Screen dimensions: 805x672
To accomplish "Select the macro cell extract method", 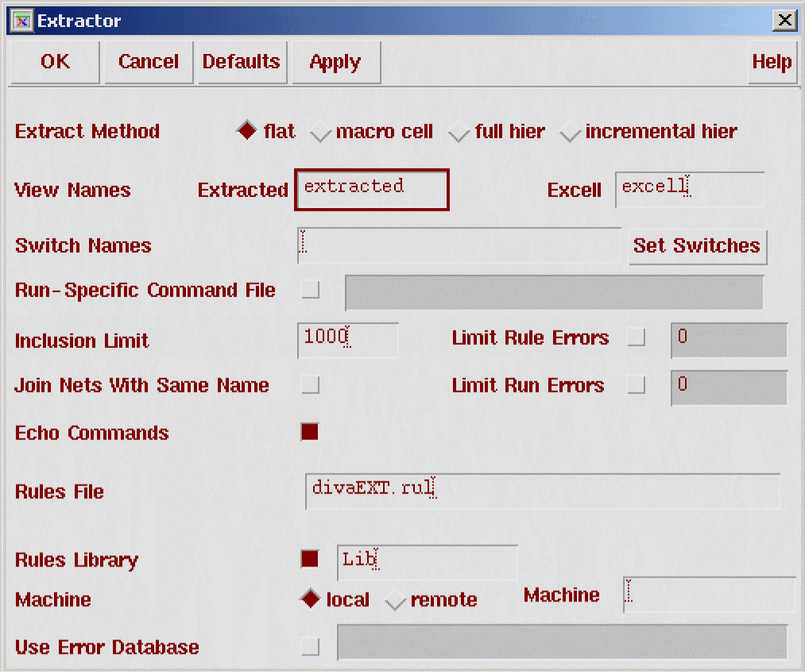I will [x=320, y=132].
